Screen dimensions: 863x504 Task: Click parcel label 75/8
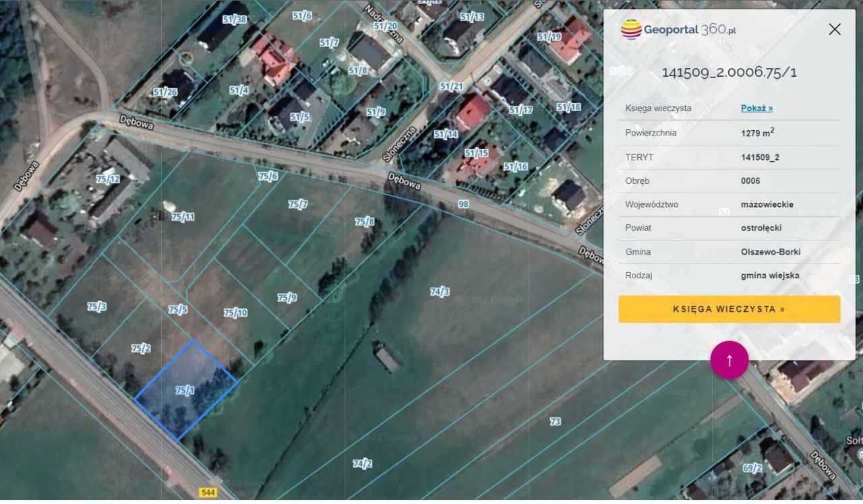365,221
